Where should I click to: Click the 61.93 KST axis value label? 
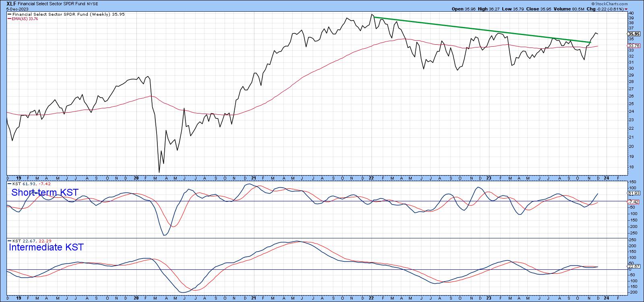(634, 193)
